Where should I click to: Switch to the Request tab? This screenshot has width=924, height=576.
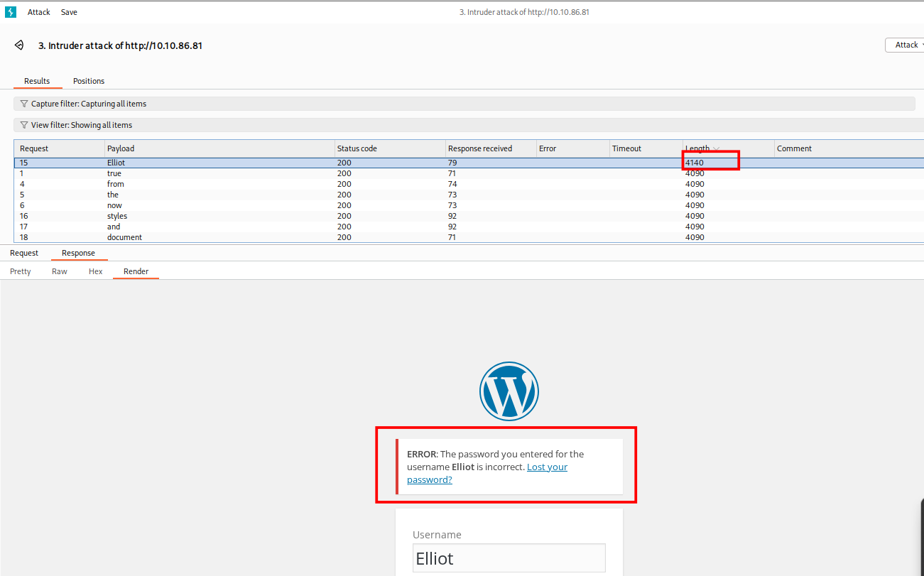click(24, 253)
